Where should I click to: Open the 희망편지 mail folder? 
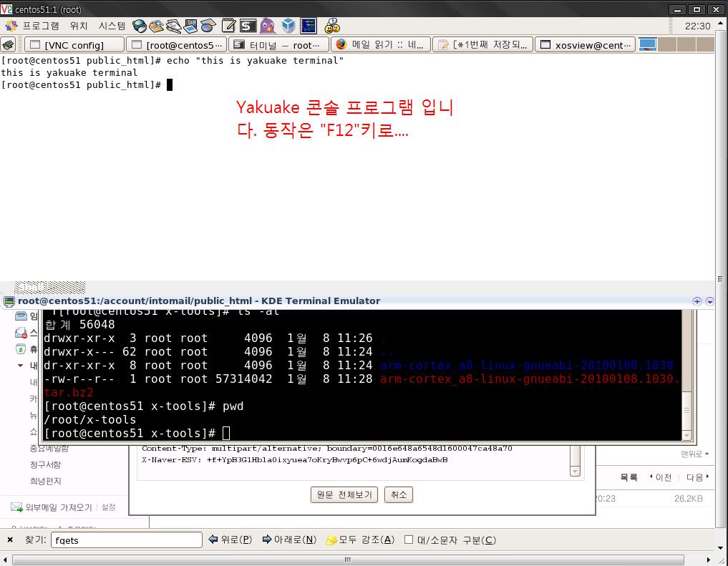[x=46, y=481]
